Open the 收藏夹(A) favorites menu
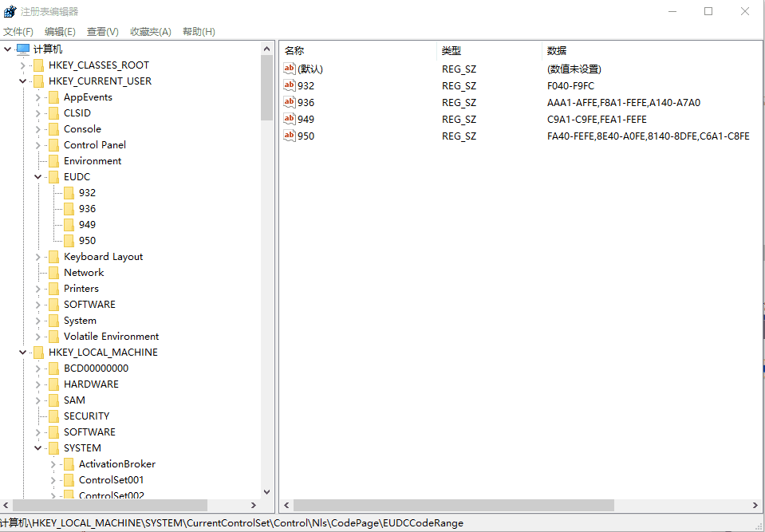 pyautogui.click(x=151, y=32)
